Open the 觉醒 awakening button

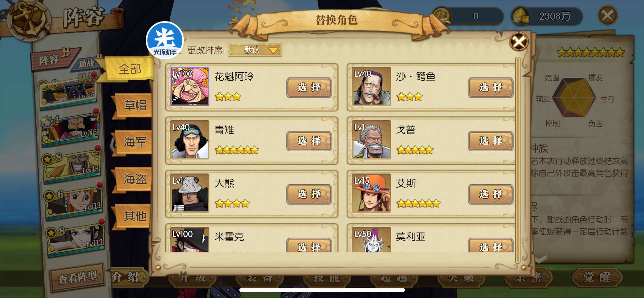596,278
